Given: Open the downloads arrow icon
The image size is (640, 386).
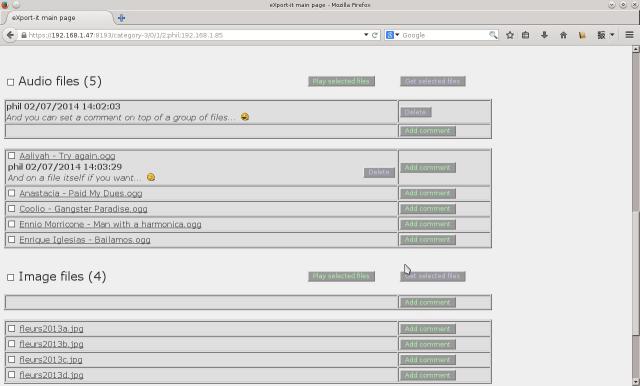Looking at the screenshot, I should point(544,35).
